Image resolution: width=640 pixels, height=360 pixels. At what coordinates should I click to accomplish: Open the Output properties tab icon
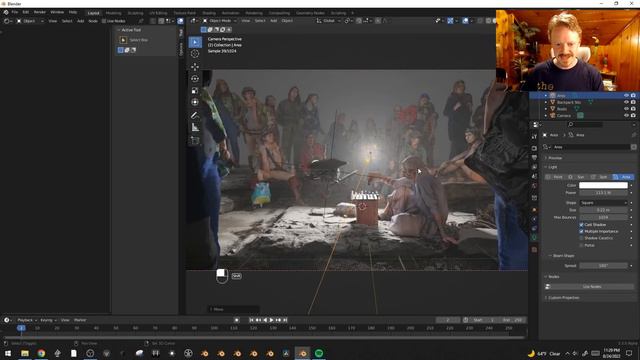534,157
